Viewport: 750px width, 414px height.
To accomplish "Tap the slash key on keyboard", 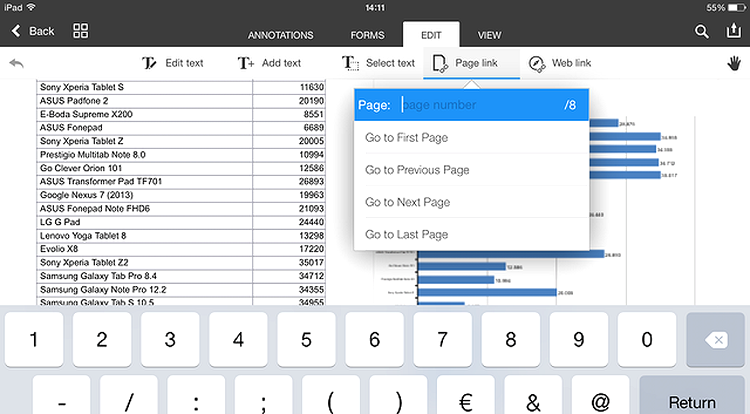I will click(129, 396).
